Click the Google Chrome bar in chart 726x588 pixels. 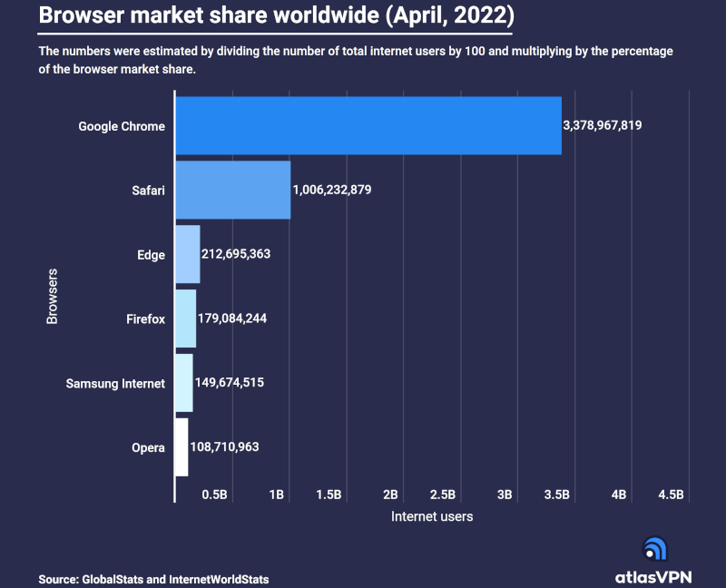tap(368, 125)
